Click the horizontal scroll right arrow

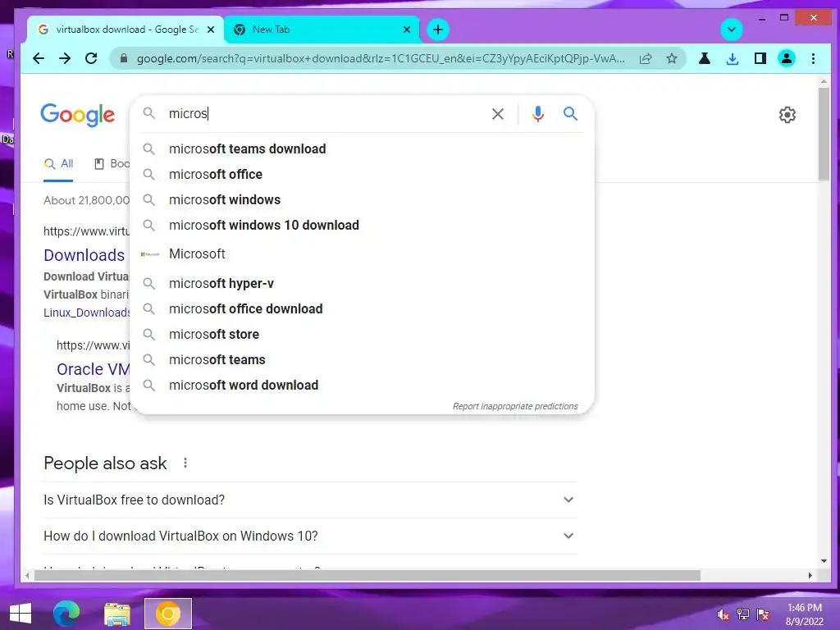pyautogui.click(x=810, y=575)
